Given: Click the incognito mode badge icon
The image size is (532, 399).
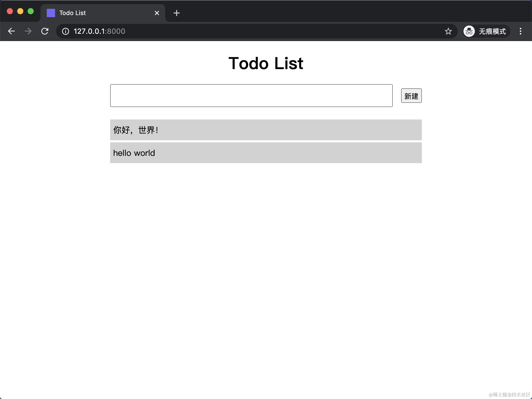Looking at the screenshot, I should (x=469, y=31).
